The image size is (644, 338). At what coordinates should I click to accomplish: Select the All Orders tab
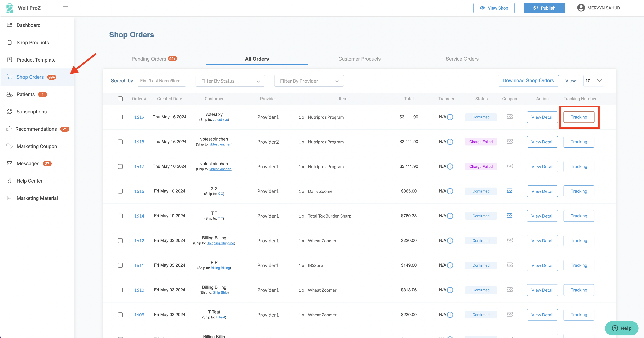[x=257, y=59]
